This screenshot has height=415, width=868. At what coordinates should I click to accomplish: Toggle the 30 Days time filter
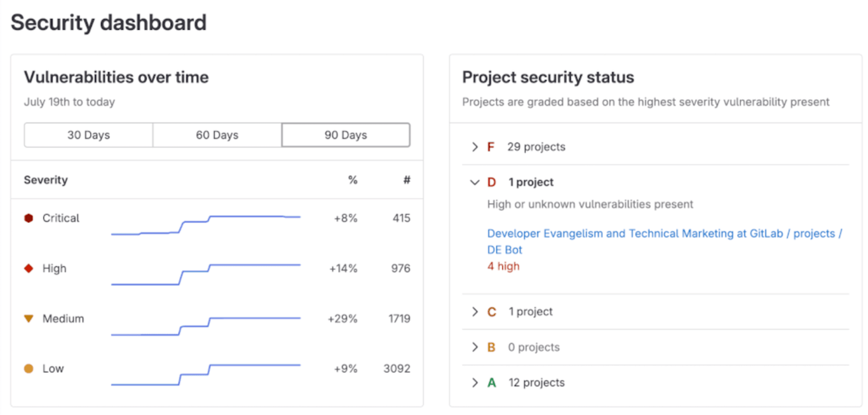[x=88, y=135]
